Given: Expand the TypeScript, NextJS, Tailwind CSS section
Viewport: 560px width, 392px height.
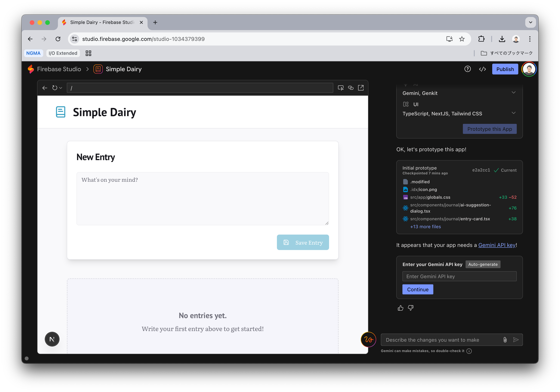Looking at the screenshot, I should pyautogui.click(x=513, y=113).
